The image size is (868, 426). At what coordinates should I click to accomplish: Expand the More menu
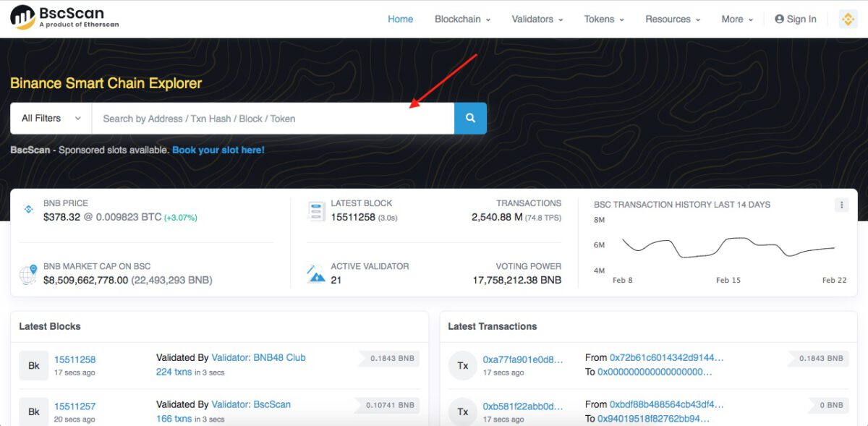coord(737,20)
